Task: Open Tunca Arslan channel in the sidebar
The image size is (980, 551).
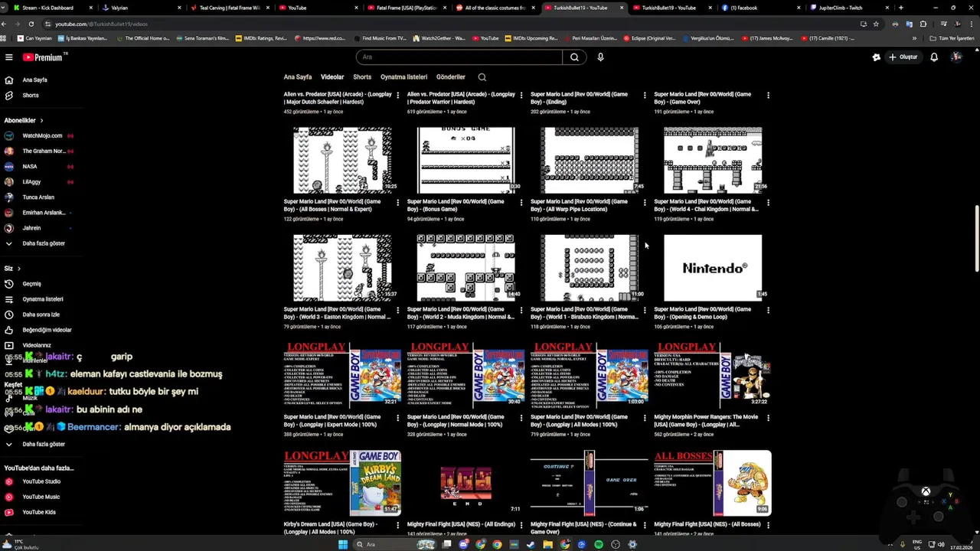Action: (38, 197)
